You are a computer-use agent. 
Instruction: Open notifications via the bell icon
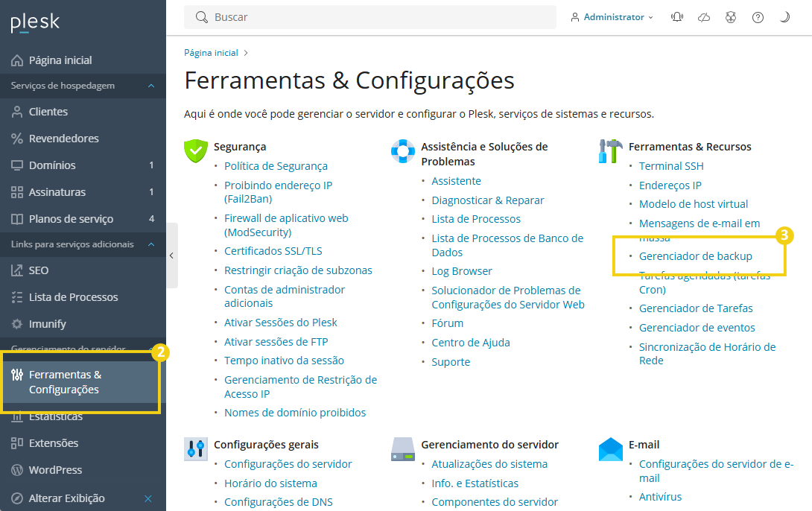point(677,16)
